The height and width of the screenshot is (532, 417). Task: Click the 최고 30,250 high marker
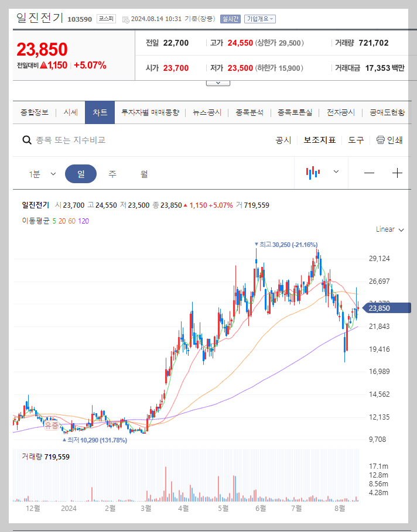(x=286, y=245)
